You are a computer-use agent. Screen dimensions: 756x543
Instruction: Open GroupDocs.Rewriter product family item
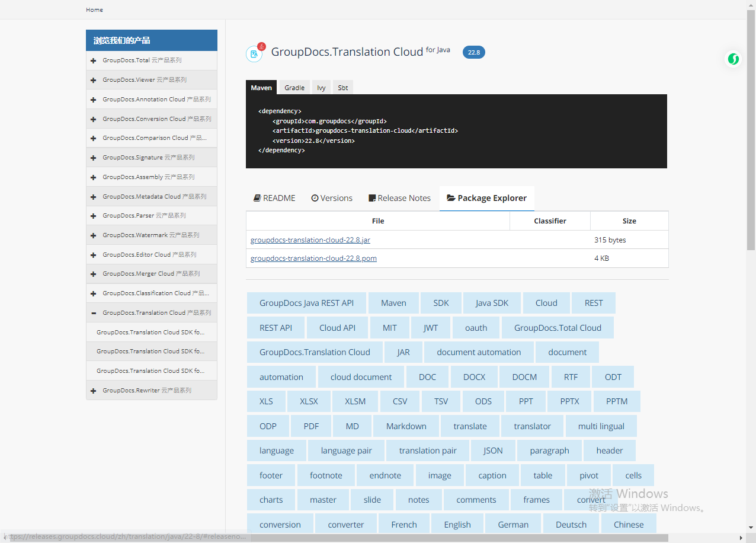[152, 391]
